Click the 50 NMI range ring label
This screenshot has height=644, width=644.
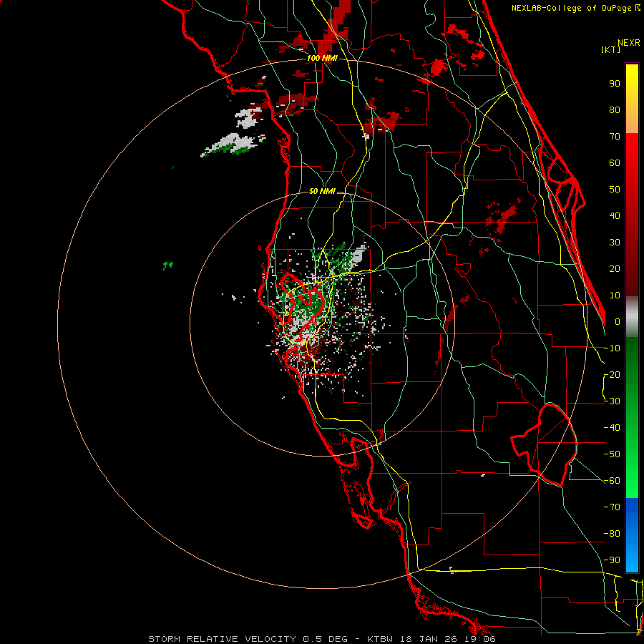(322, 191)
